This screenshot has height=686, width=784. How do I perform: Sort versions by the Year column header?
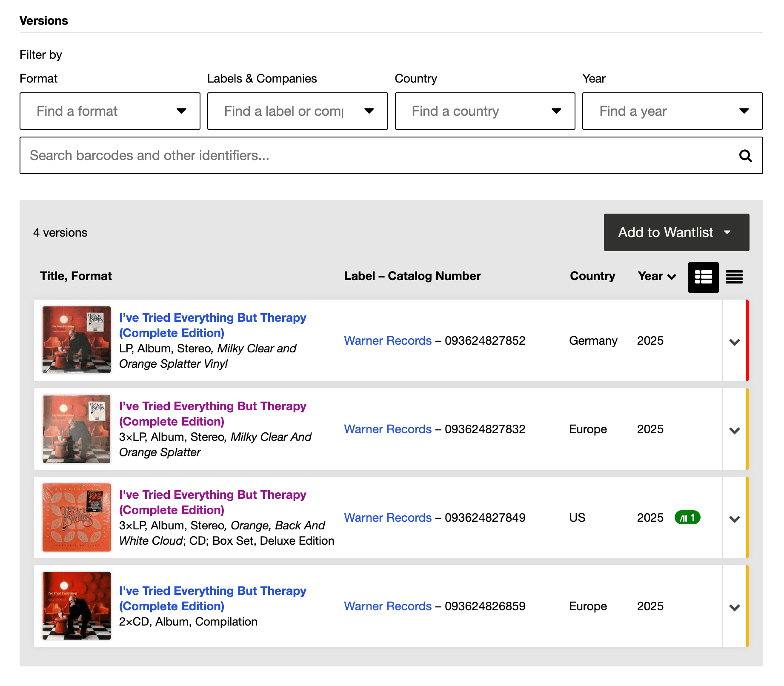(657, 276)
